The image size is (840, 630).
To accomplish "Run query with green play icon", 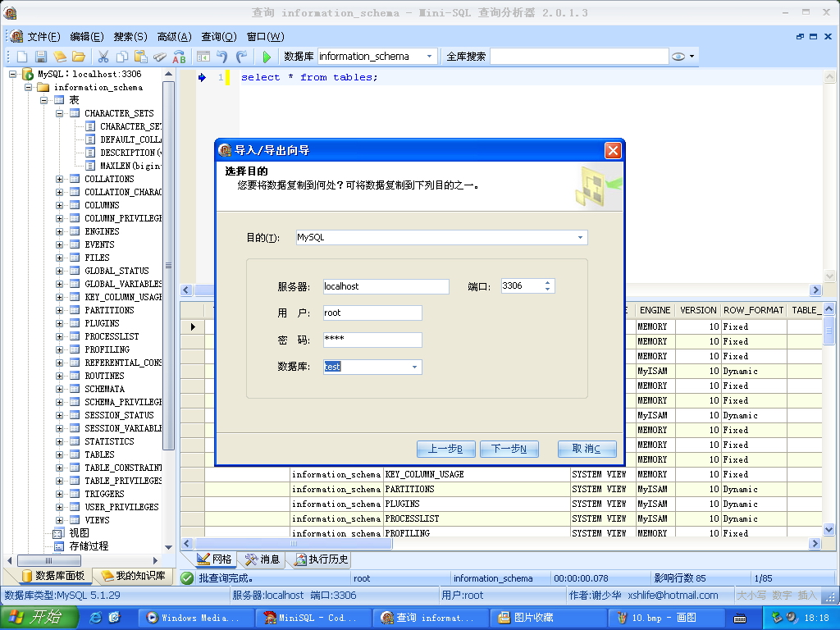I will 267,57.
